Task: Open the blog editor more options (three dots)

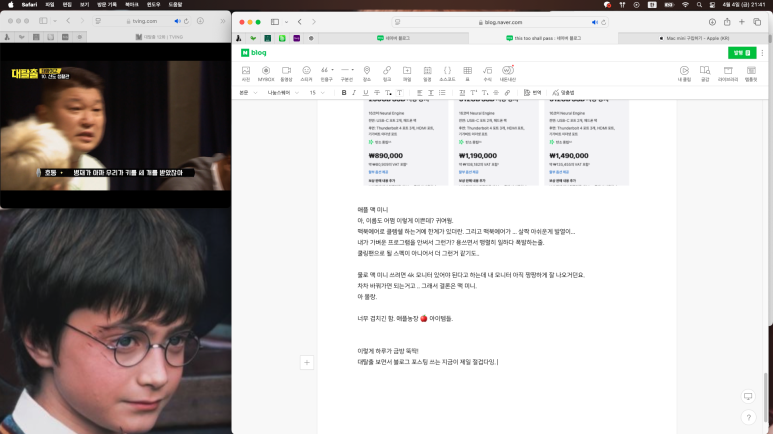Action: (762, 53)
